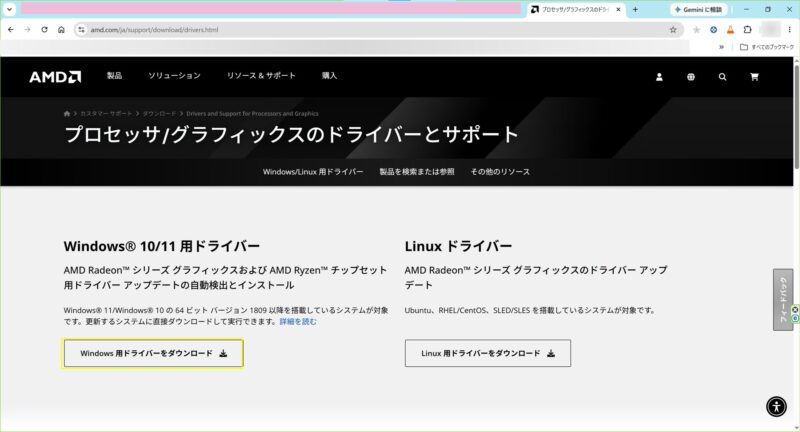Go to その他のリソース section
Image resolution: width=800 pixels, height=432 pixels.
click(500, 172)
